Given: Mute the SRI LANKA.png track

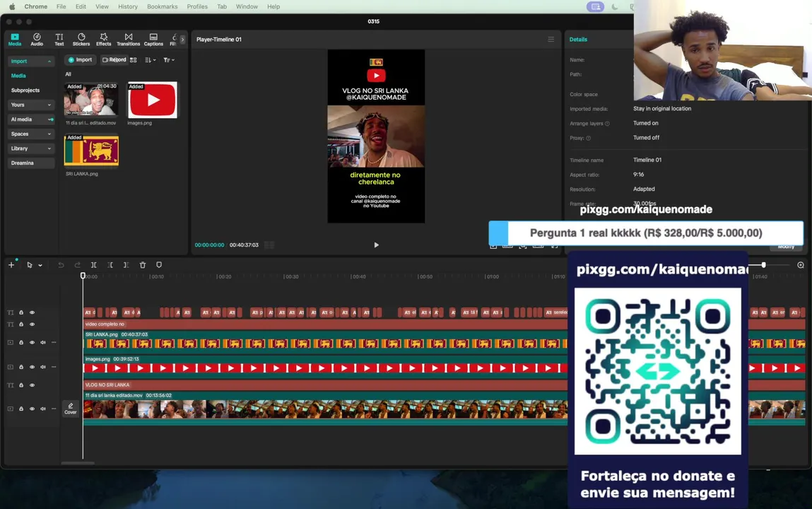Looking at the screenshot, I should click(x=43, y=342).
